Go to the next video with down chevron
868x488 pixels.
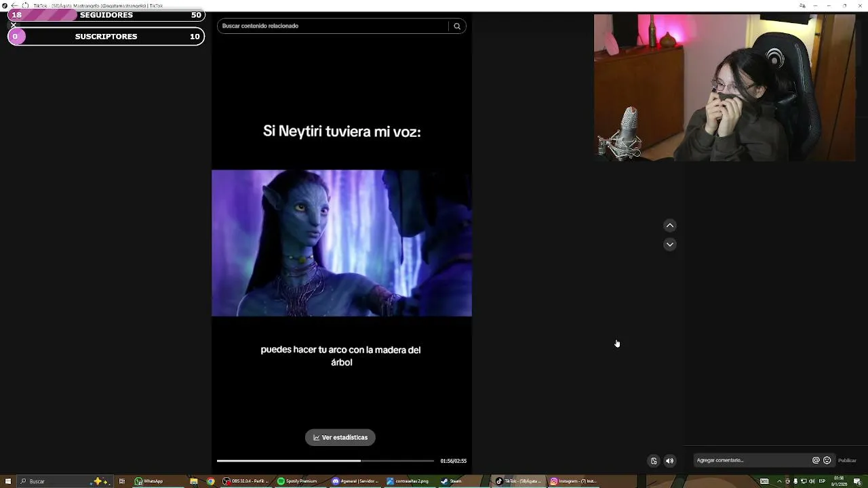tap(670, 244)
